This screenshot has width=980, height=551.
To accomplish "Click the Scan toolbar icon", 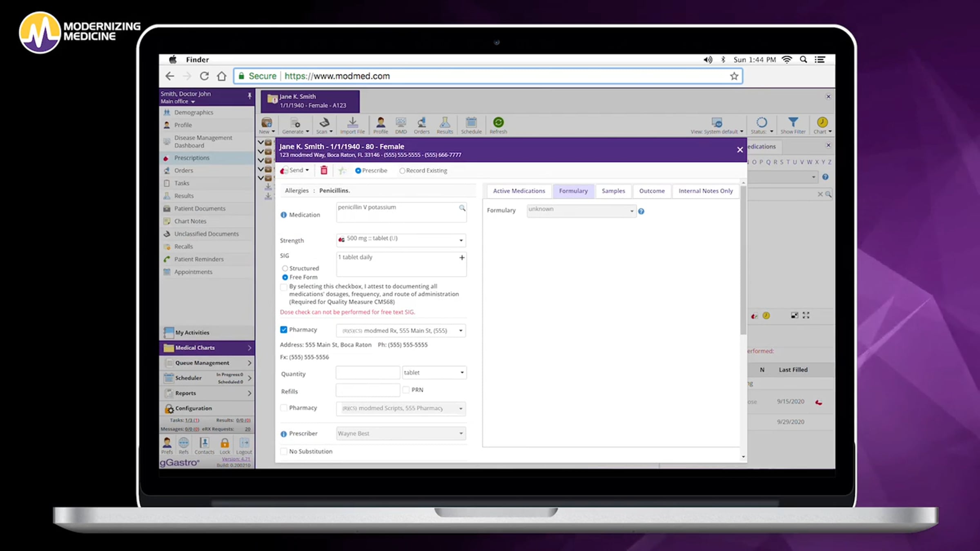I will click(x=324, y=123).
